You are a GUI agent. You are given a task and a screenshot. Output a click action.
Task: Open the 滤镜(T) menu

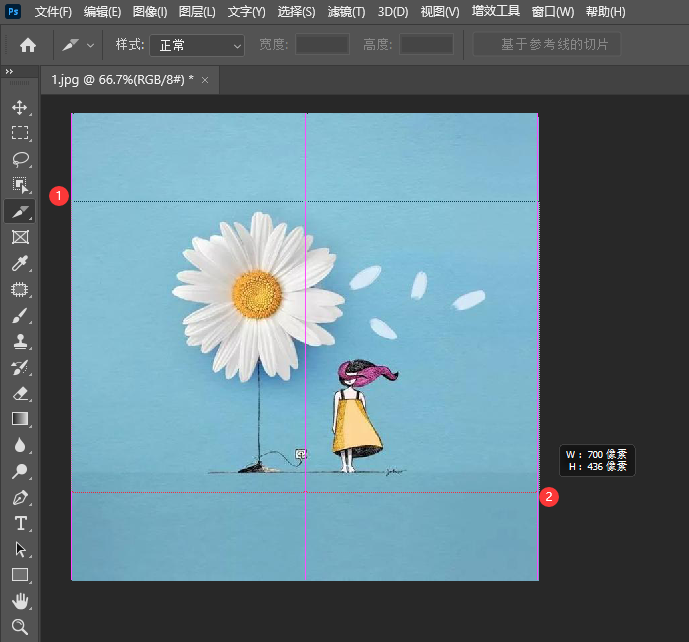tap(346, 12)
